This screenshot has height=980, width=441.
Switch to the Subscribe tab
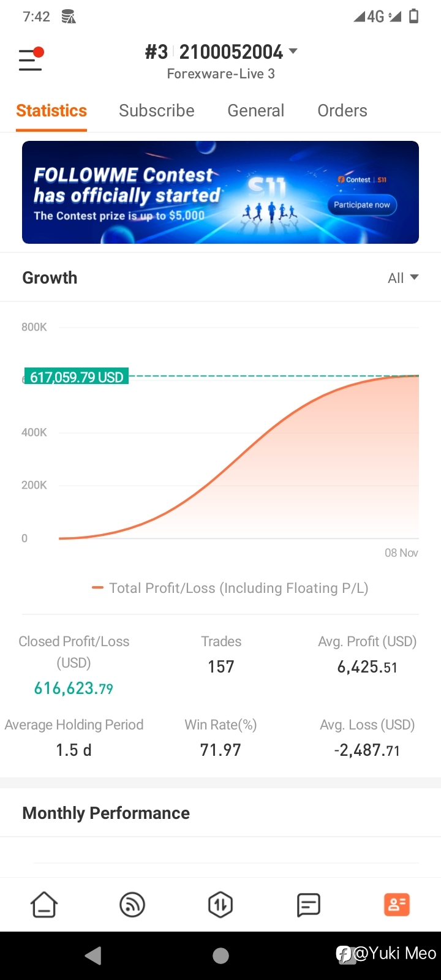[x=156, y=111]
